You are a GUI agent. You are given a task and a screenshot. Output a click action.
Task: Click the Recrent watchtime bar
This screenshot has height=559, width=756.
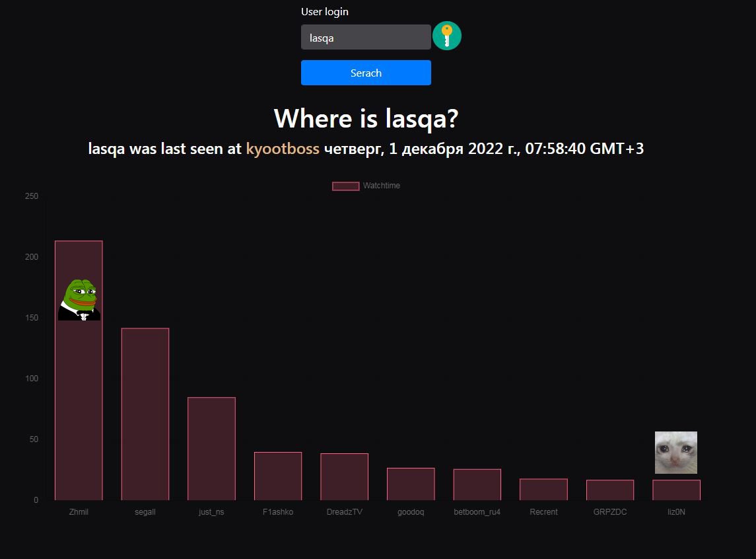[543, 489]
